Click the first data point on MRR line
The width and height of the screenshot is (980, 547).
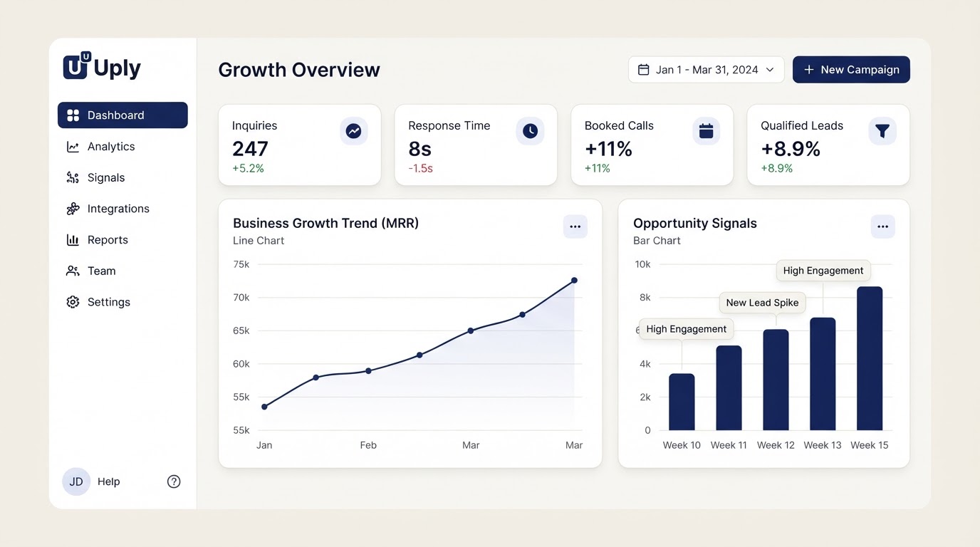[264, 407]
